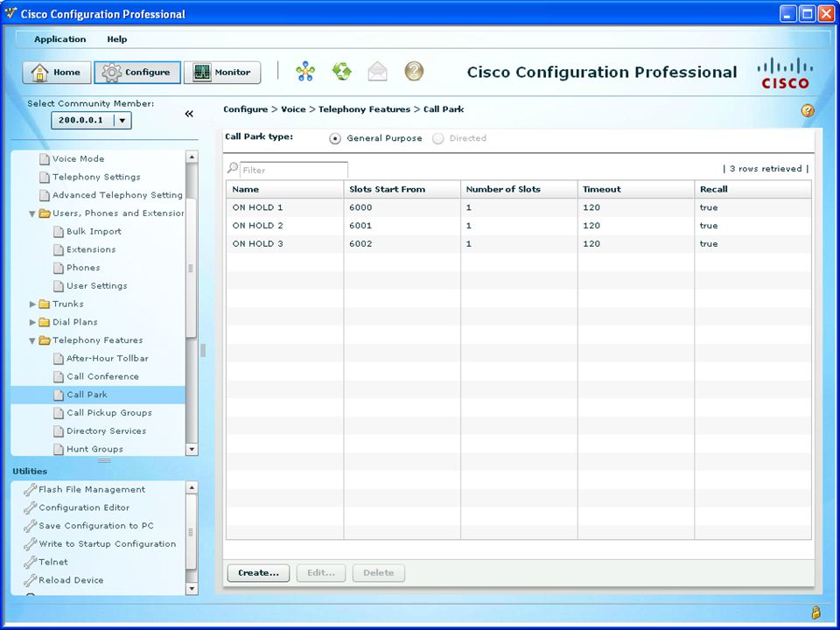Viewport: 840px width, 630px height.
Task: Open the feedback envelope icon
Action: tap(378, 71)
